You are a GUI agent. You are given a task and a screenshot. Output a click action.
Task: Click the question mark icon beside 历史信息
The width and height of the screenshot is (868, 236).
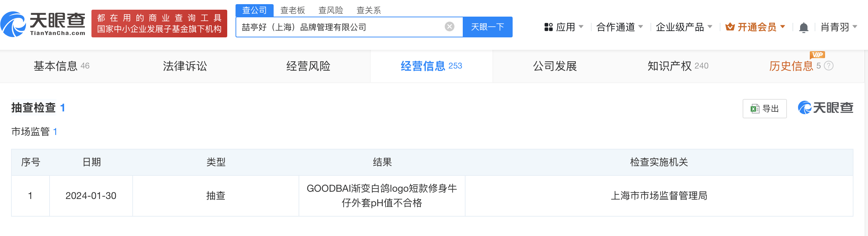click(829, 66)
